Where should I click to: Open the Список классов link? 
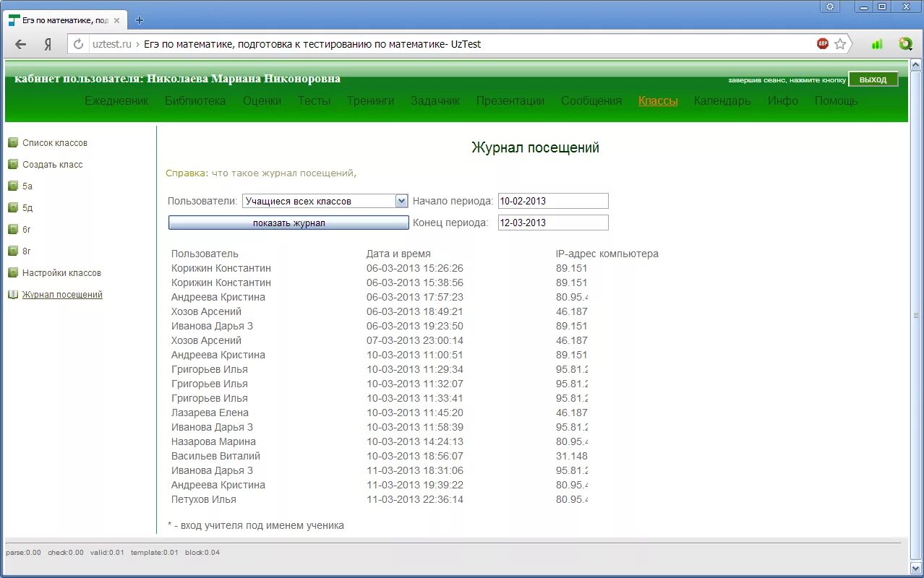[x=55, y=143]
